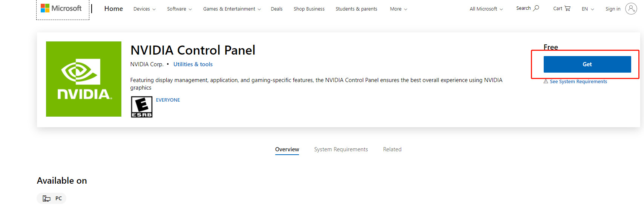Expand the Devices dropdown menu
This screenshot has width=644, height=210.
pos(144,9)
